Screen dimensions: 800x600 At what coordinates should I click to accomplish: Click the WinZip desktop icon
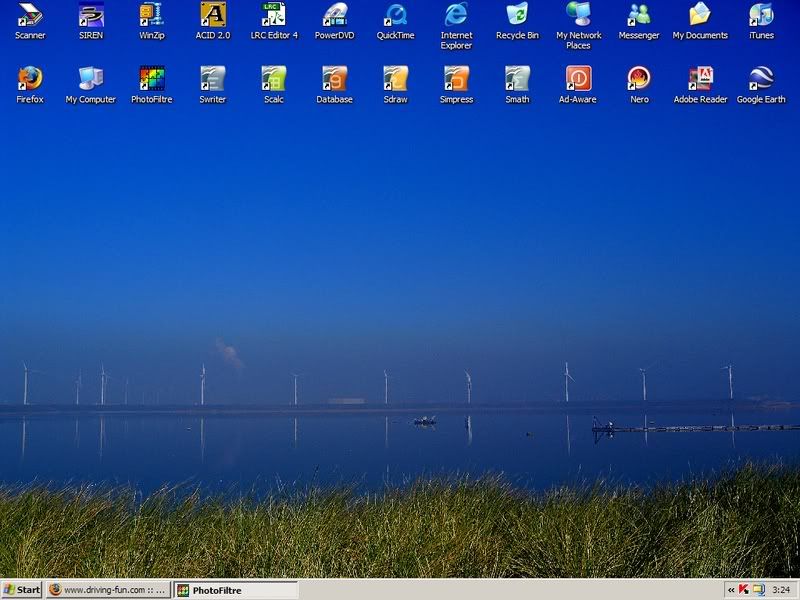pyautogui.click(x=152, y=15)
